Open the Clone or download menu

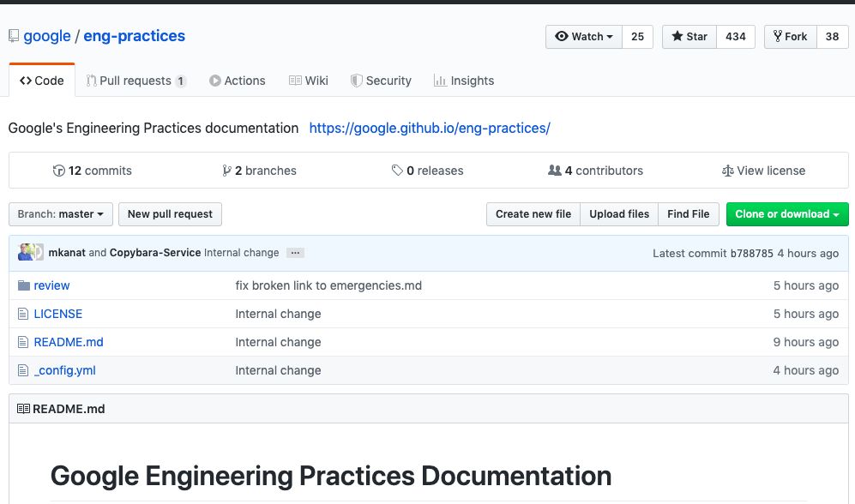click(786, 214)
